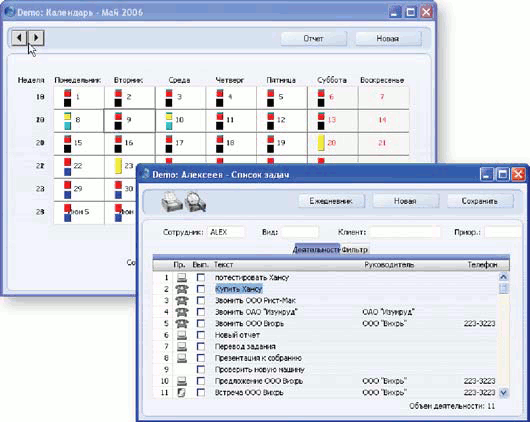The width and height of the screenshot is (530, 422).
Task: Check the box for 'Новый отчет'
Action: 201,335
